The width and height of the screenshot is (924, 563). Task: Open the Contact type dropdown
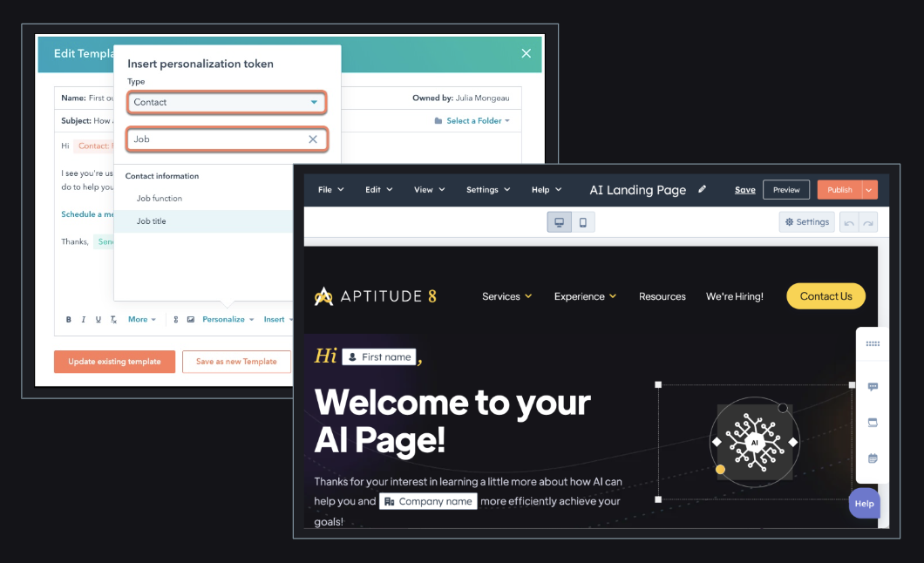click(x=227, y=103)
